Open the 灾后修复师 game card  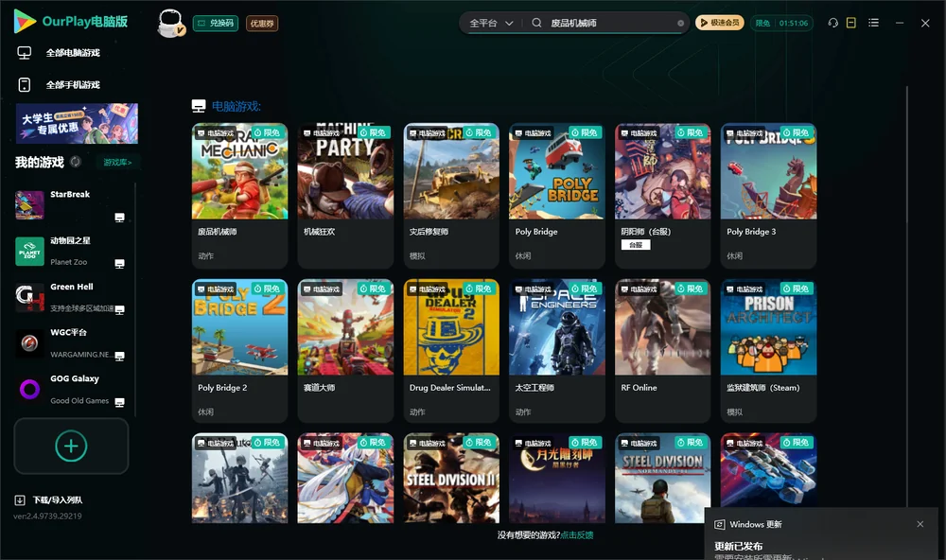pos(451,196)
